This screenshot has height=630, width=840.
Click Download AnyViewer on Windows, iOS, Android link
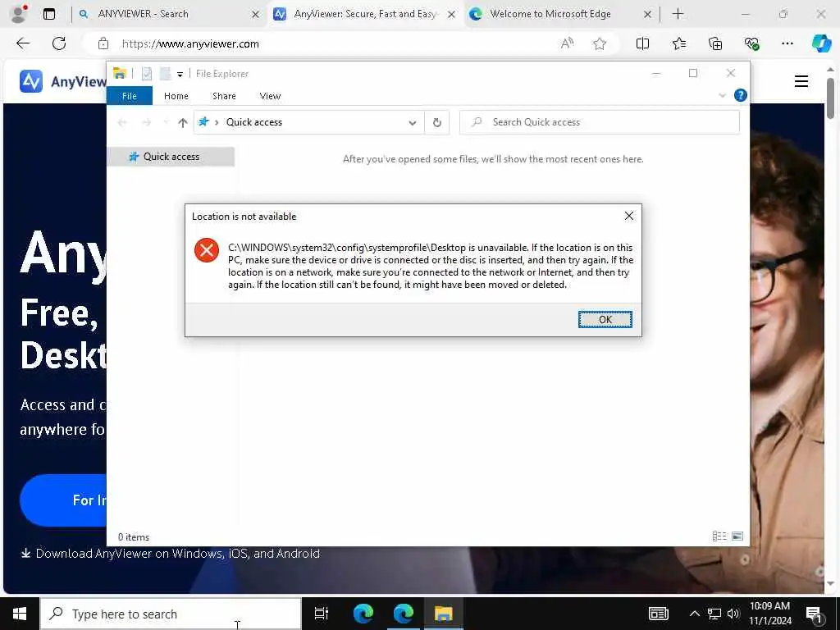pos(171,554)
